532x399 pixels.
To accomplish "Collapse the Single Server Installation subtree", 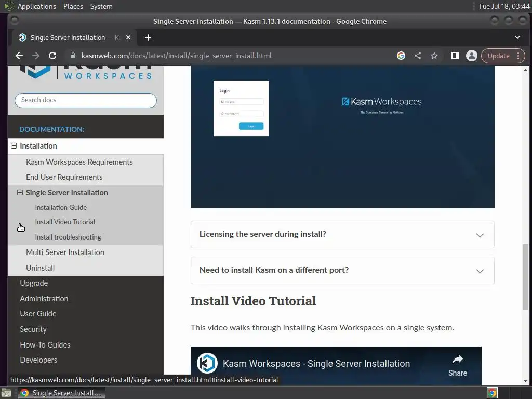I will coord(20,193).
